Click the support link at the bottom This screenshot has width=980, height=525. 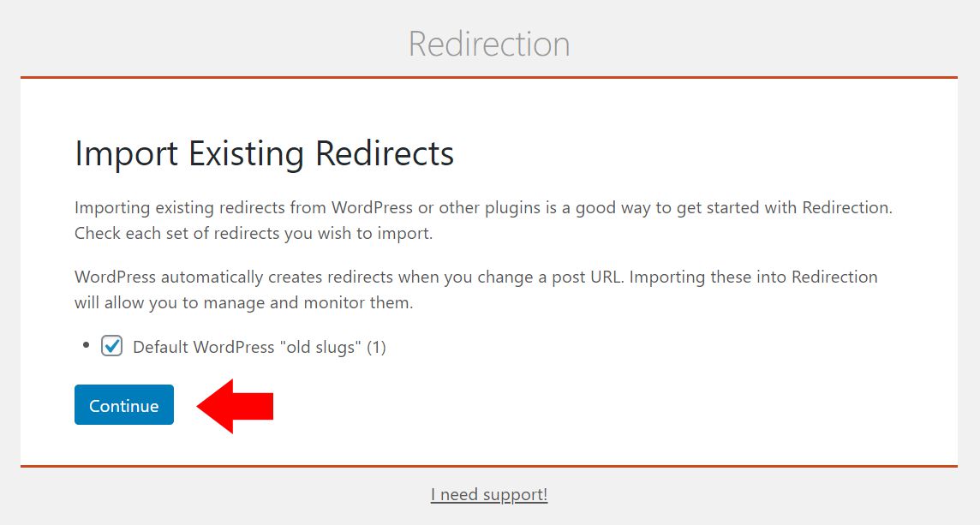click(488, 494)
